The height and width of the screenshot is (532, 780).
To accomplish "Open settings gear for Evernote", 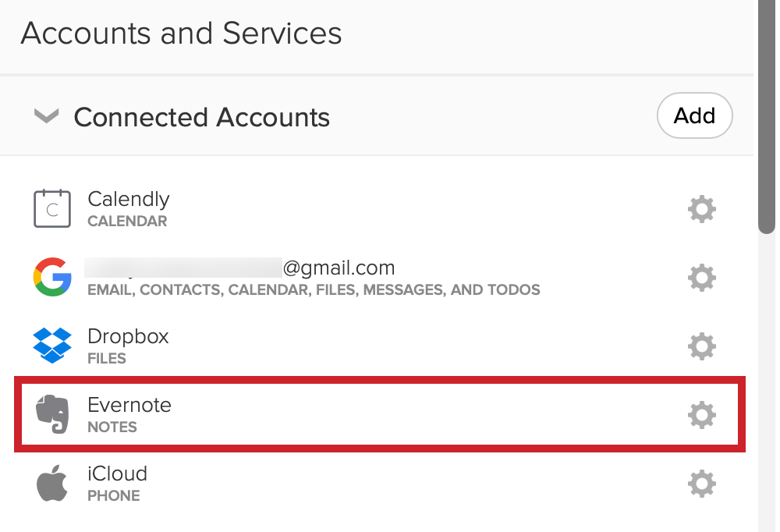I will click(702, 415).
